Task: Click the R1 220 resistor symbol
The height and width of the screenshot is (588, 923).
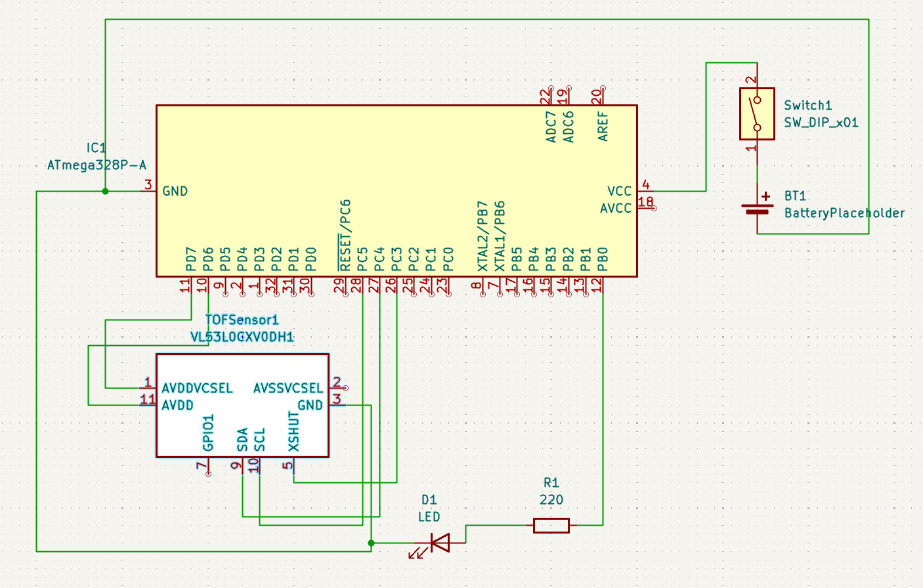Action: (550, 525)
